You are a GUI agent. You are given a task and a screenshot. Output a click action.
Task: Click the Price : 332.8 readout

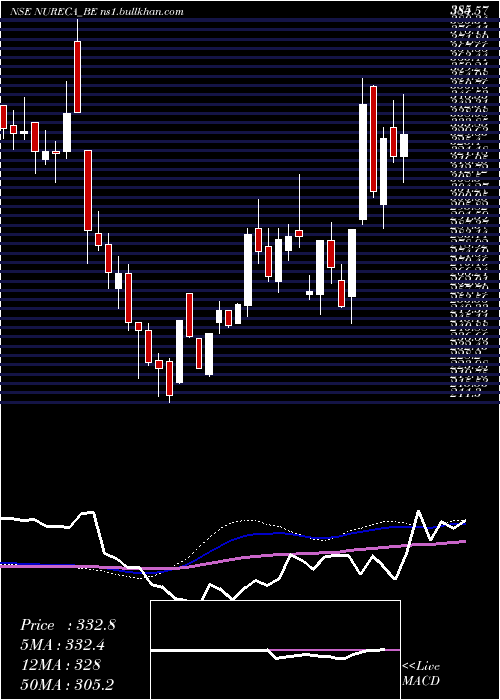tap(68, 625)
